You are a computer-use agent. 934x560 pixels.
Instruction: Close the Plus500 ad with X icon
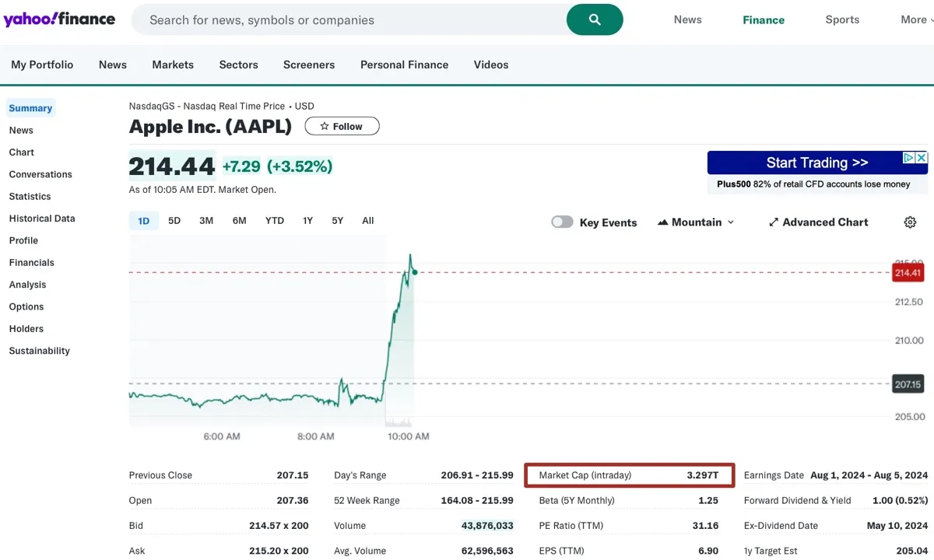point(922,158)
